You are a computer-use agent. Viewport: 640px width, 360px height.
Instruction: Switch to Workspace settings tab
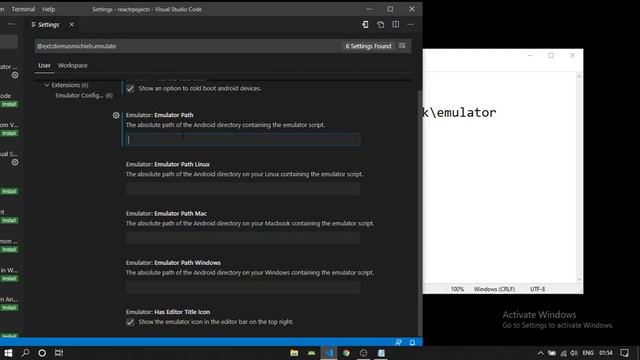tap(73, 65)
